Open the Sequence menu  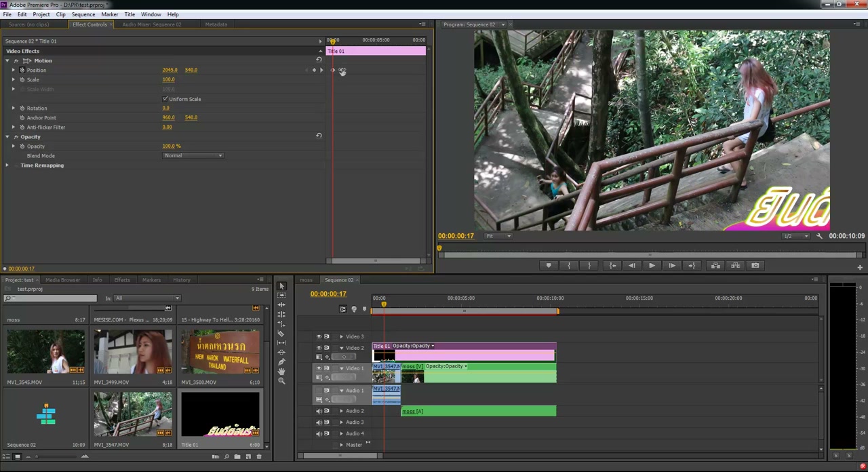click(83, 14)
